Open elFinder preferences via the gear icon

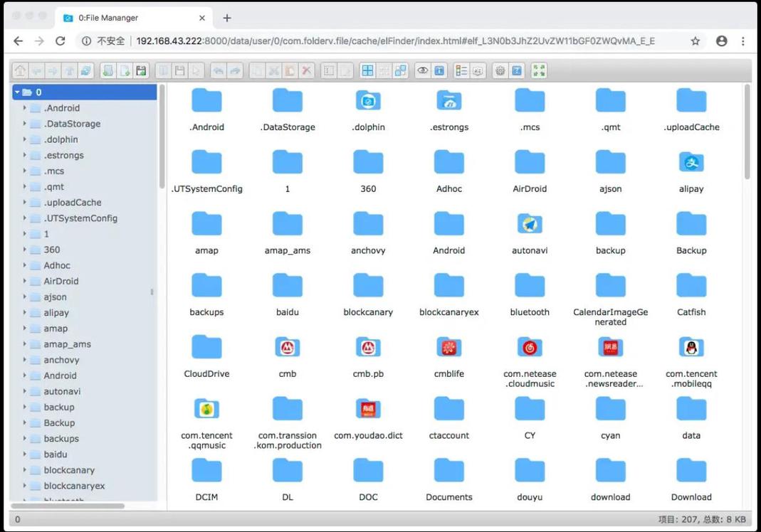coord(499,70)
